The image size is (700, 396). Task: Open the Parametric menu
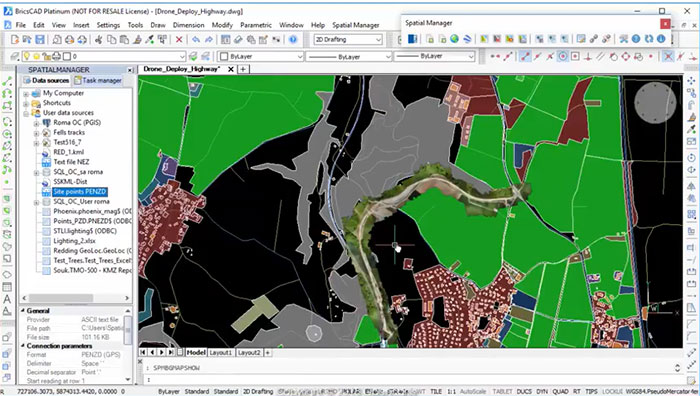[x=256, y=25]
